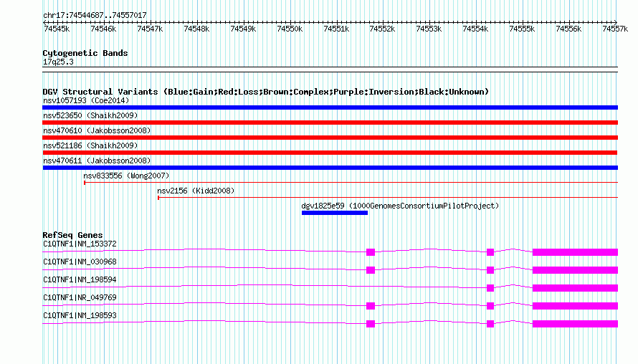Select the DGV Structural Variants track title
The height and width of the screenshot is (364, 638).
pyautogui.click(x=266, y=92)
